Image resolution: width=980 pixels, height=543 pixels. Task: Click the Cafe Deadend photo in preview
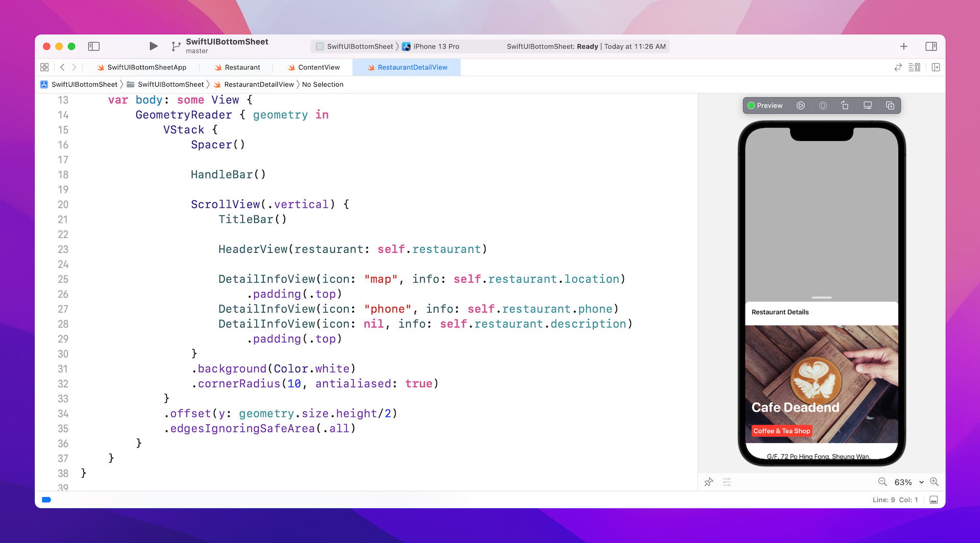click(x=821, y=384)
